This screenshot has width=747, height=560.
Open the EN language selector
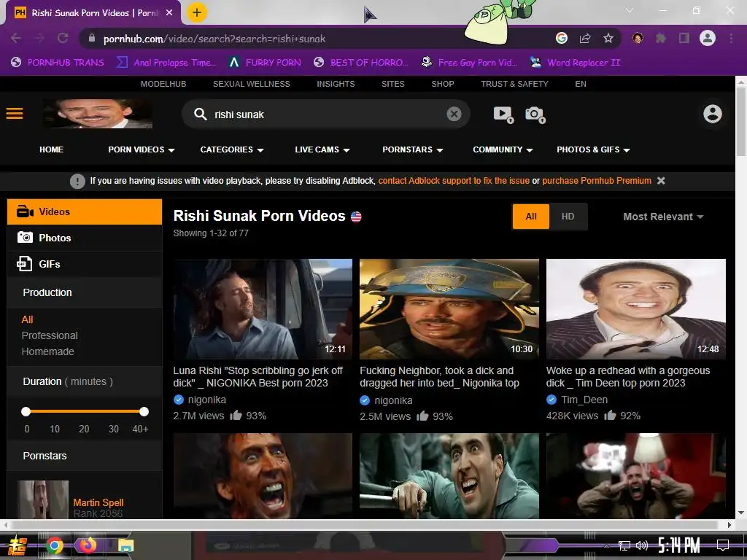[580, 84]
